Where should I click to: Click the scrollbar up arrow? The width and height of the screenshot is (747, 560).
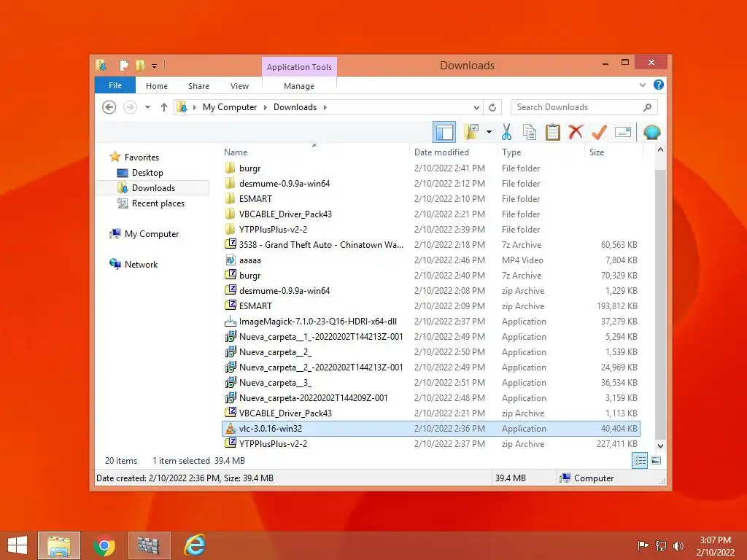coord(660,150)
